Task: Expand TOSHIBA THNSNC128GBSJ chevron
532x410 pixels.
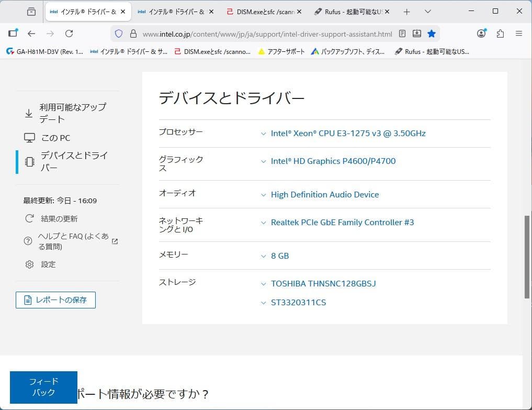Action: [263, 284]
